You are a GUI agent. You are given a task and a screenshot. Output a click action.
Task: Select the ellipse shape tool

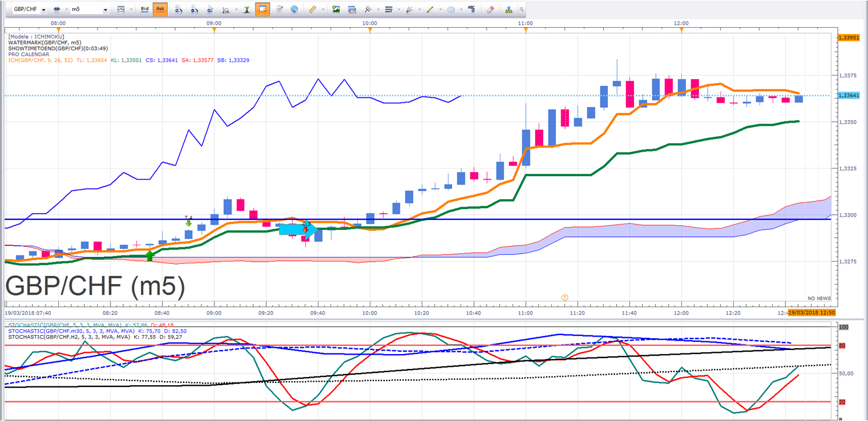click(451, 10)
